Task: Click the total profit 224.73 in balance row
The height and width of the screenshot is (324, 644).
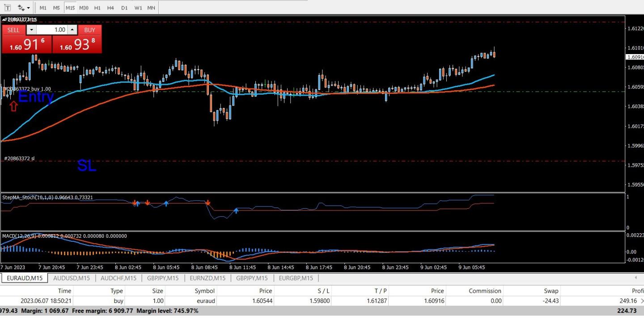Action: [626, 311]
